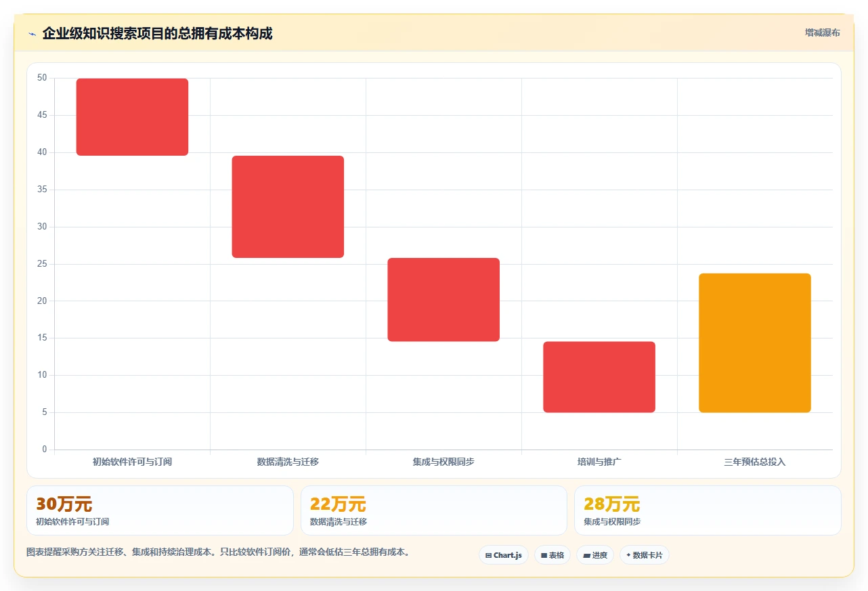Click the 三年预估总投入 axis label
Image resolution: width=868 pixels, height=591 pixels.
[755, 462]
